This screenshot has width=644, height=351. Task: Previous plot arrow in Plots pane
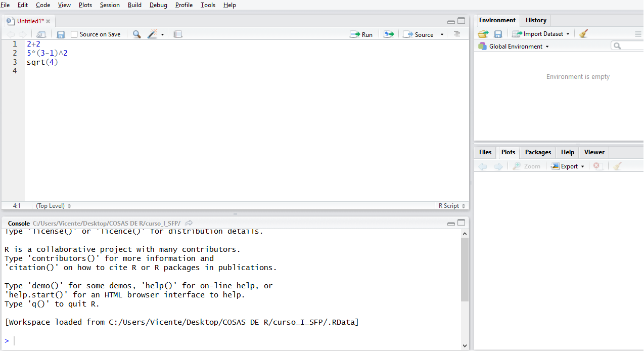pyautogui.click(x=483, y=166)
